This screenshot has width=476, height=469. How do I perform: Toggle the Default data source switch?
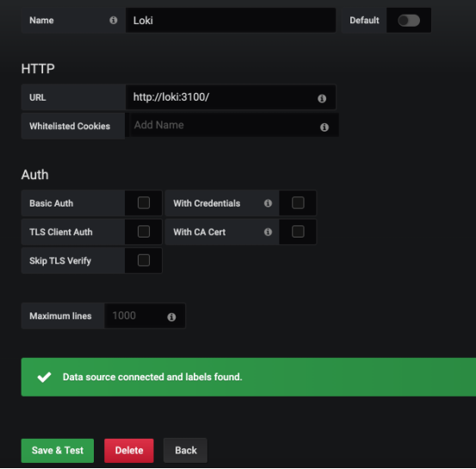click(x=409, y=21)
